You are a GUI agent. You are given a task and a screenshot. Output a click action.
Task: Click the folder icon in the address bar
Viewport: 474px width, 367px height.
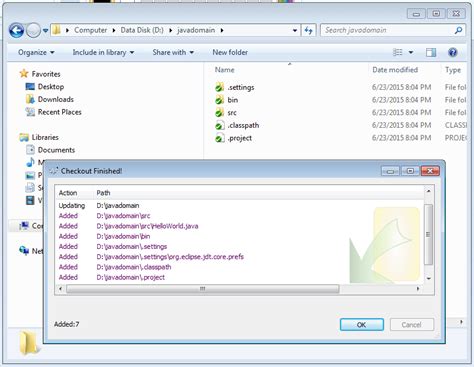point(57,30)
